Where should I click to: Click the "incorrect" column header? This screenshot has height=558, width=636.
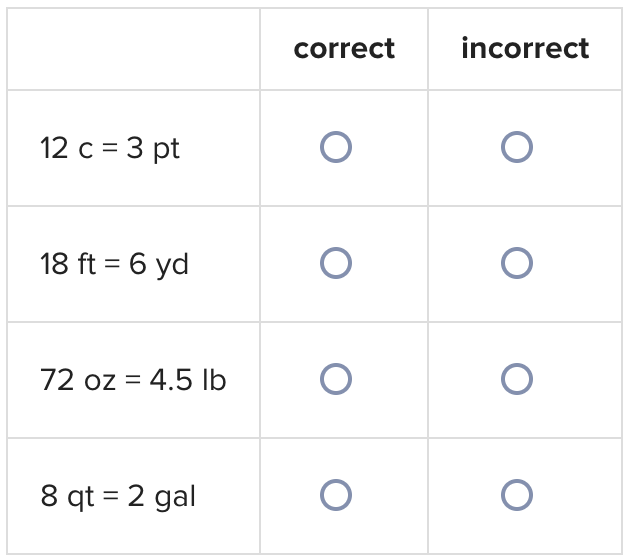(x=525, y=48)
